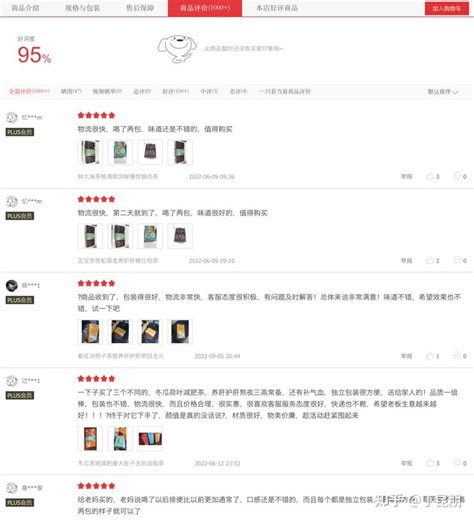
Task: Click the dark avatar of the third reviewer
Action: tap(12, 285)
